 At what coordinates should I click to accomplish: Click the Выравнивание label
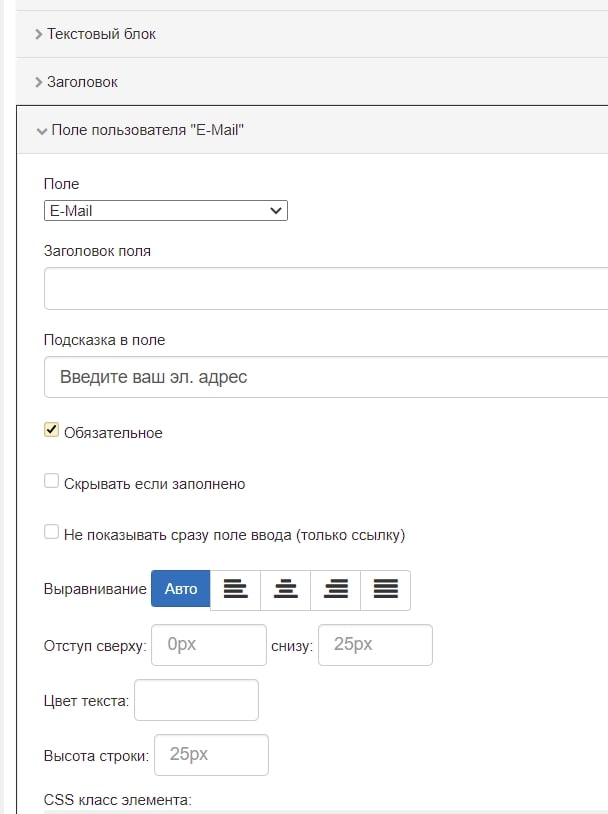pos(95,589)
